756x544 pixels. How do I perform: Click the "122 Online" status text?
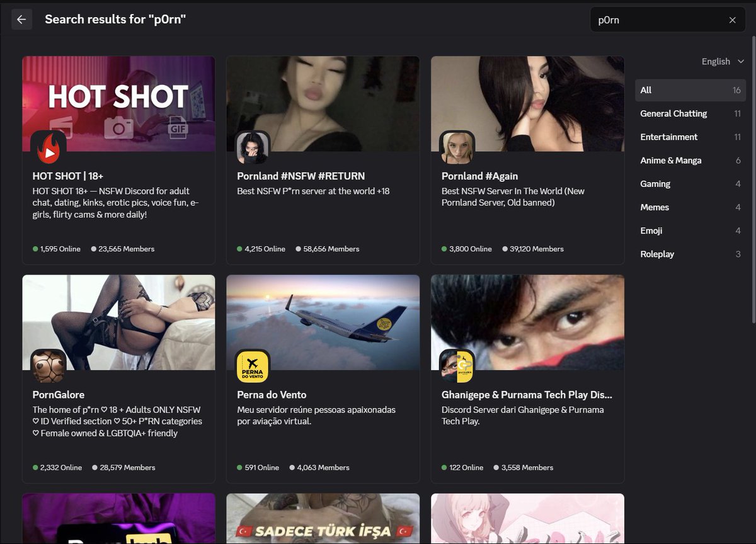(x=466, y=467)
